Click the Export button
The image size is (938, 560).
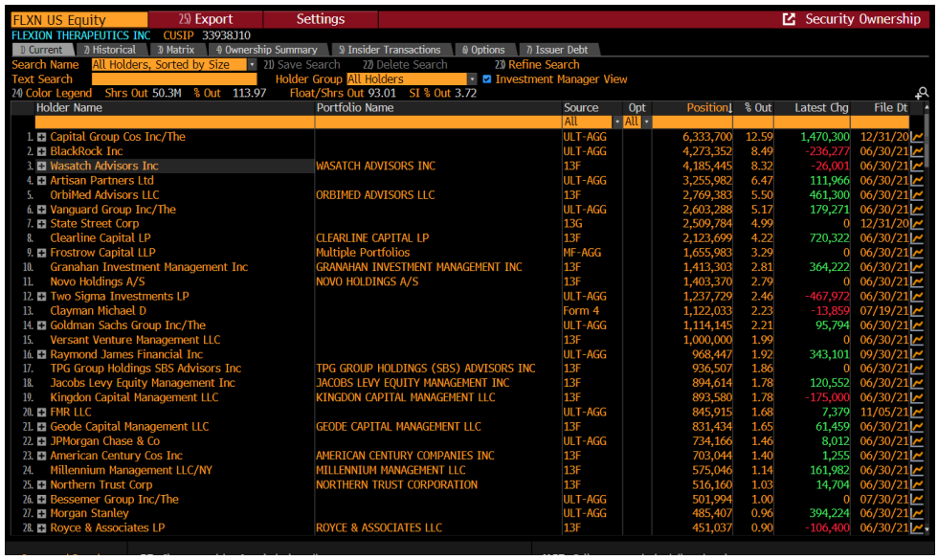click(x=205, y=19)
